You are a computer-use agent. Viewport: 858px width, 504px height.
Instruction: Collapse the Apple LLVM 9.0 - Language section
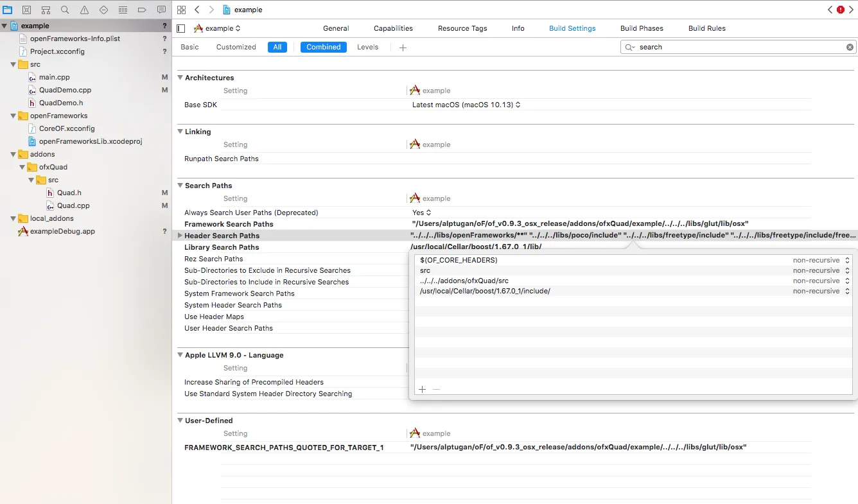coord(180,355)
